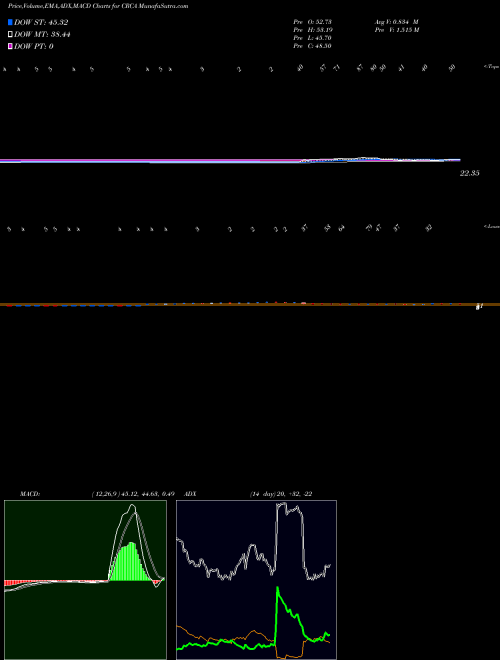
Task: Click the ADX (14 day) values text
Action: click(281, 494)
